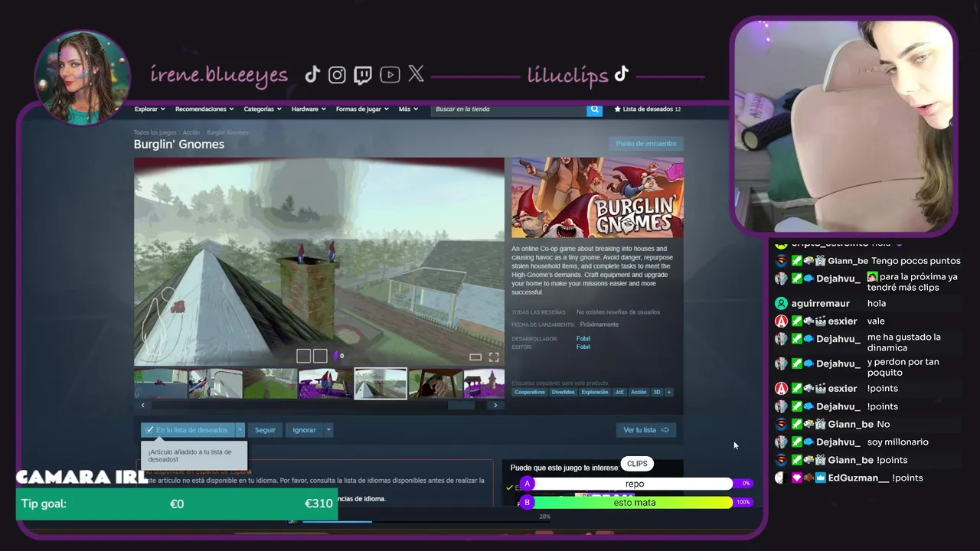
Task: Click the 'Punto de encuentro' button
Action: pos(646,143)
